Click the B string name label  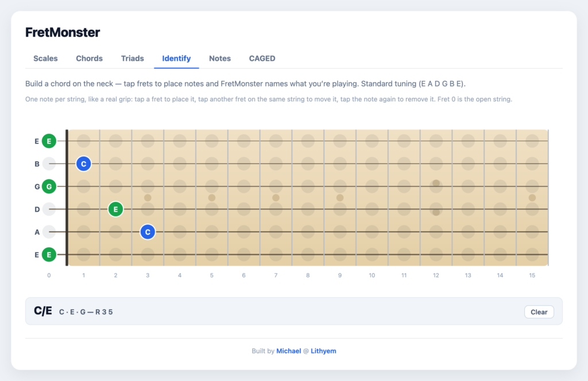pyautogui.click(x=37, y=164)
